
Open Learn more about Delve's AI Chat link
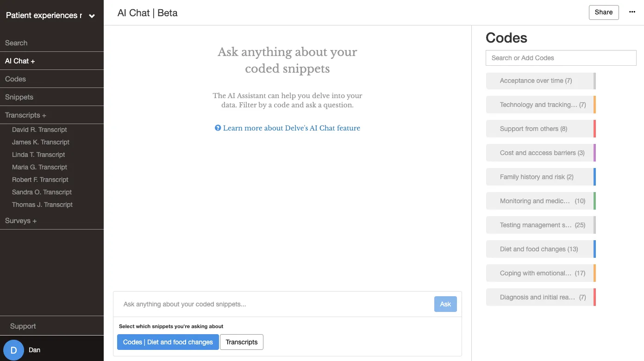tap(291, 128)
